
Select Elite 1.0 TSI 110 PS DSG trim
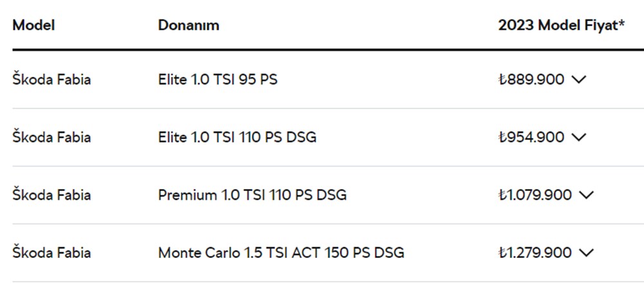tap(237, 137)
